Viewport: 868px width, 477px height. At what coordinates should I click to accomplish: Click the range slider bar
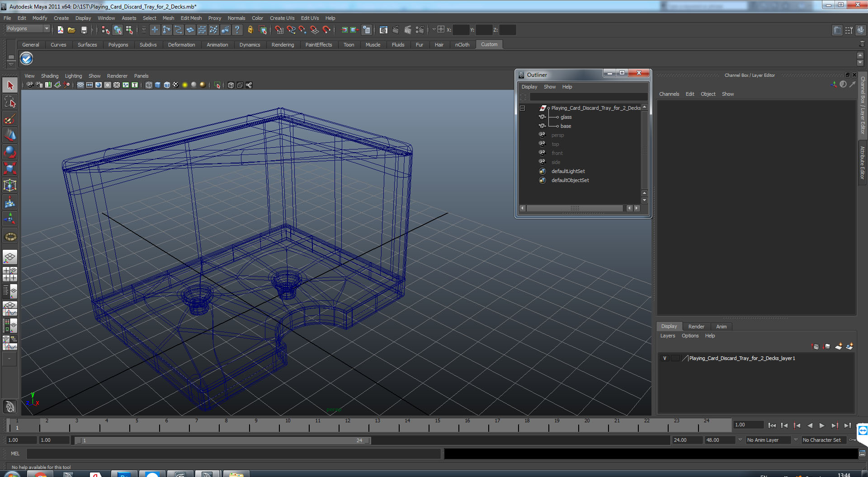coord(222,440)
